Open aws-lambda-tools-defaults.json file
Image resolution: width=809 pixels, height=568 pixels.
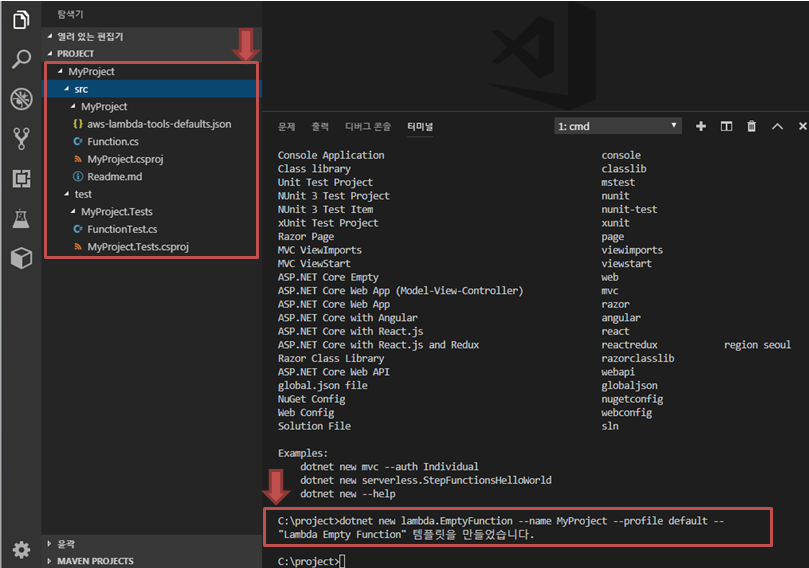(x=159, y=124)
